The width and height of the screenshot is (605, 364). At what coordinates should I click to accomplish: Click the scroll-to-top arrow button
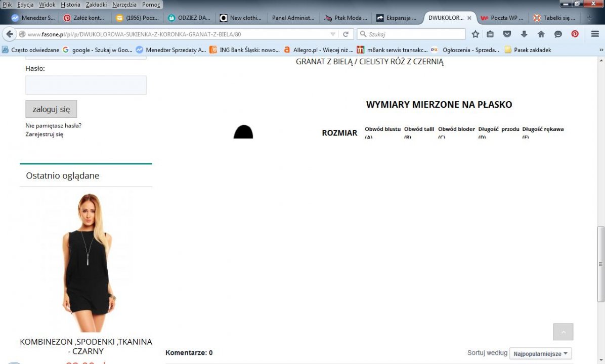tap(563, 332)
